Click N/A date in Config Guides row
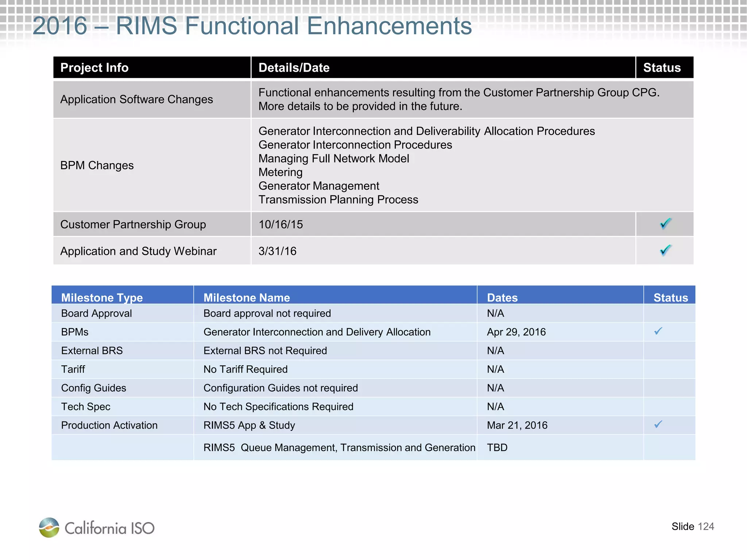 click(495, 388)
